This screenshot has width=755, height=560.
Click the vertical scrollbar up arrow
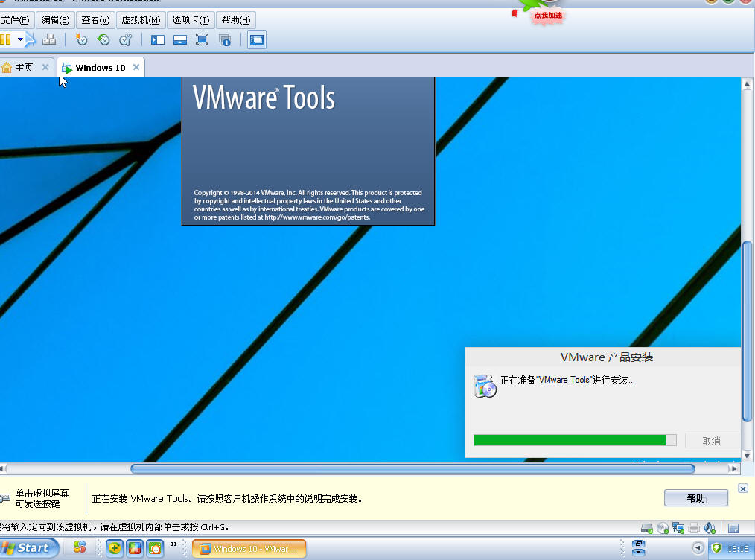pos(747,85)
